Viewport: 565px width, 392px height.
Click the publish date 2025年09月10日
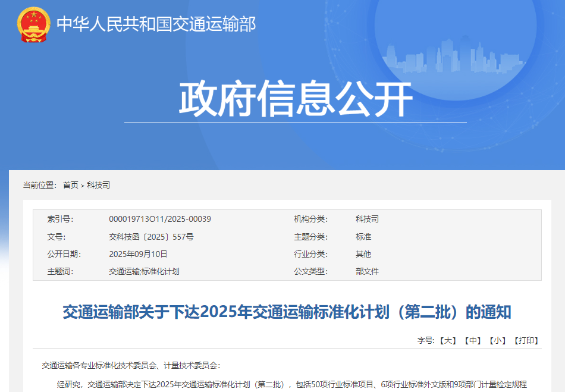(x=138, y=254)
